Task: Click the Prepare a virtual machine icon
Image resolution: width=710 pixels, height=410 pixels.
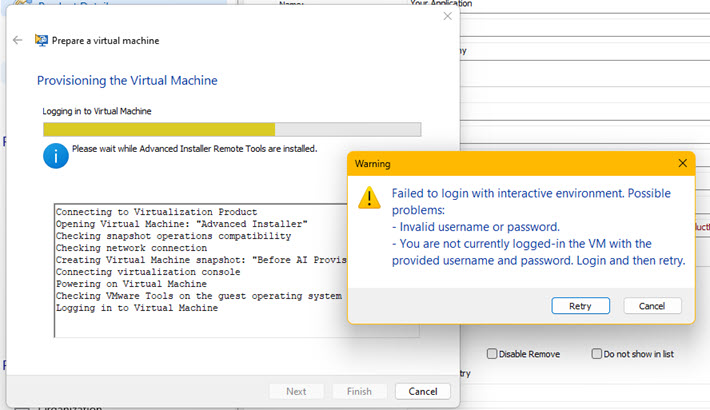Action: click(x=41, y=41)
